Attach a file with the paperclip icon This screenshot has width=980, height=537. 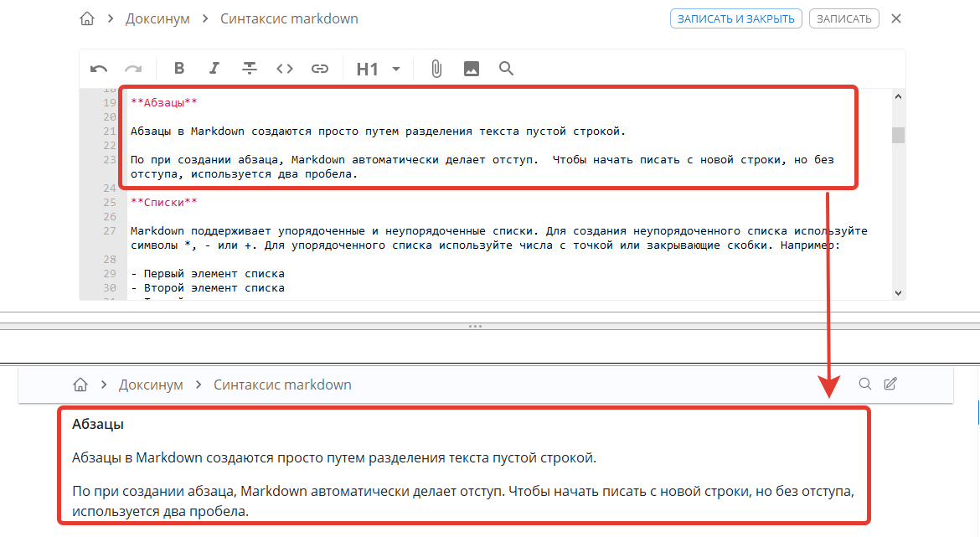[x=436, y=69]
